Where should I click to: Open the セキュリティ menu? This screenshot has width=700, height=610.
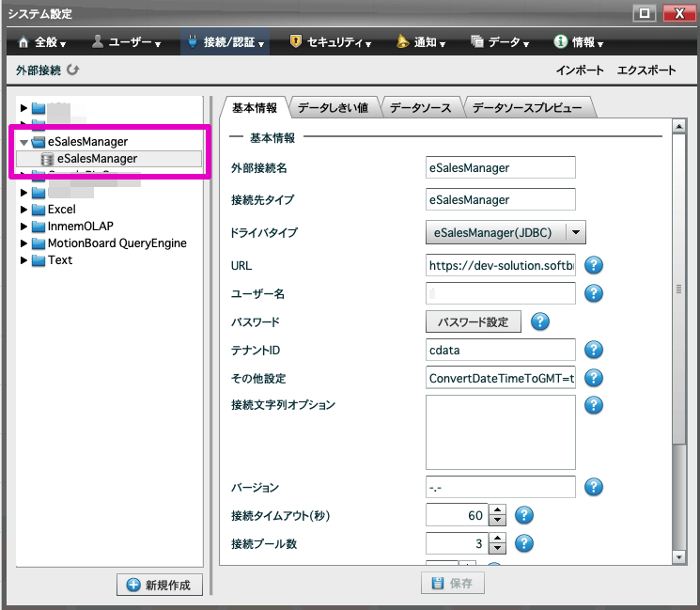click(x=331, y=42)
